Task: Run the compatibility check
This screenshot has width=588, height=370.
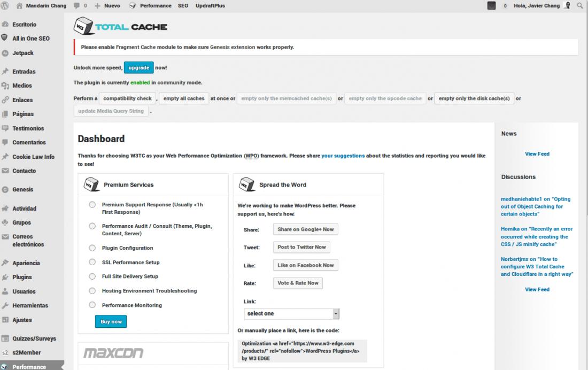Action: coord(128,98)
